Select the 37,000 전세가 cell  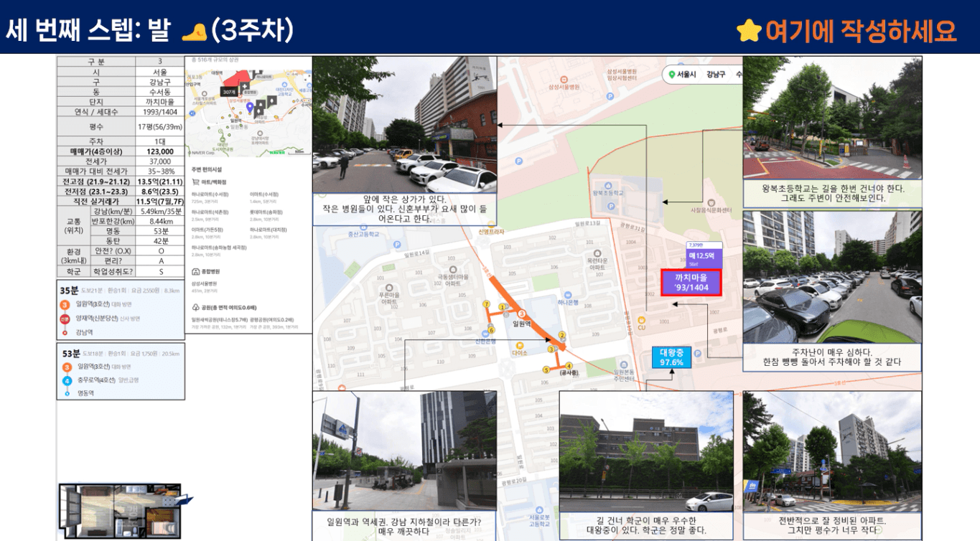pyautogui.click(x=160, y=161)
